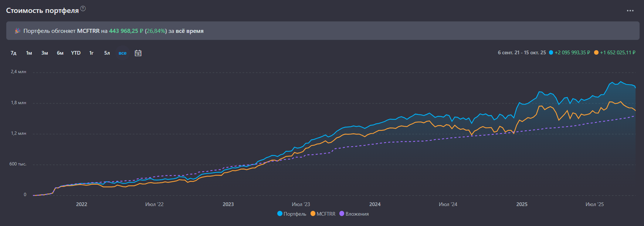
Task: Select the все (all time) range
Action: (x=122, y=53)
